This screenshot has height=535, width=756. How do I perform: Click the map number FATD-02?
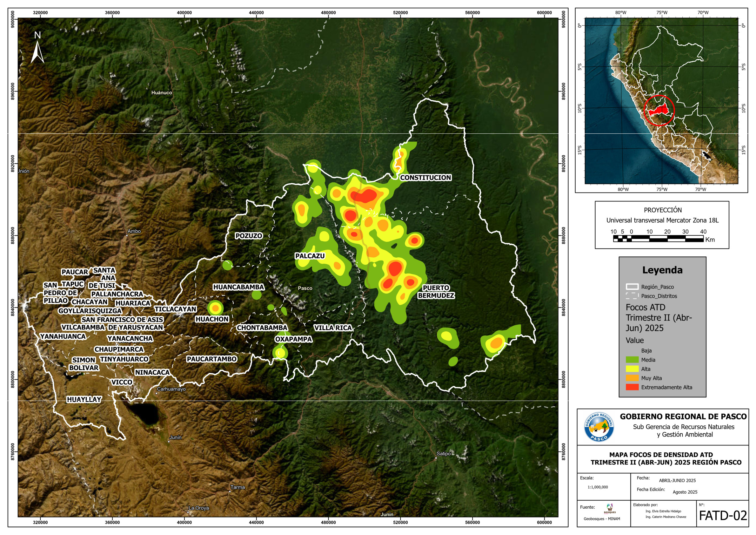[x=723, y=516]
